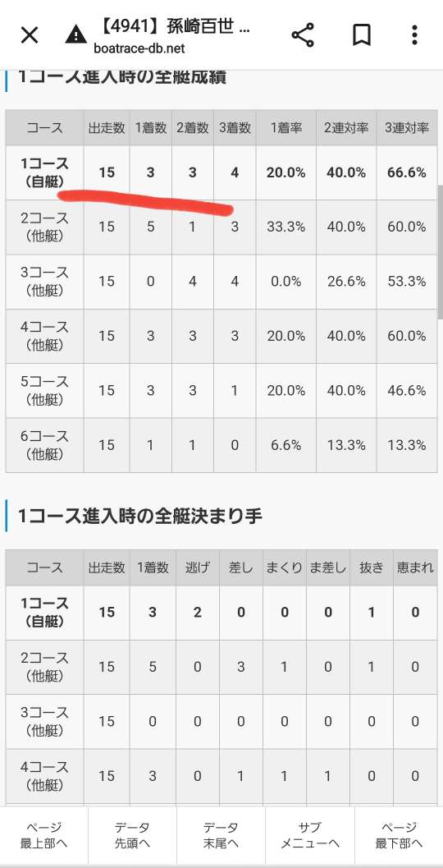
Task: Go to データ末尾へ button
Action: [221, 835]
